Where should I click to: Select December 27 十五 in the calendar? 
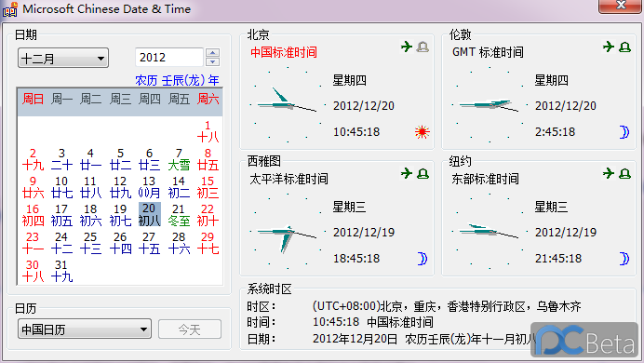149,243
